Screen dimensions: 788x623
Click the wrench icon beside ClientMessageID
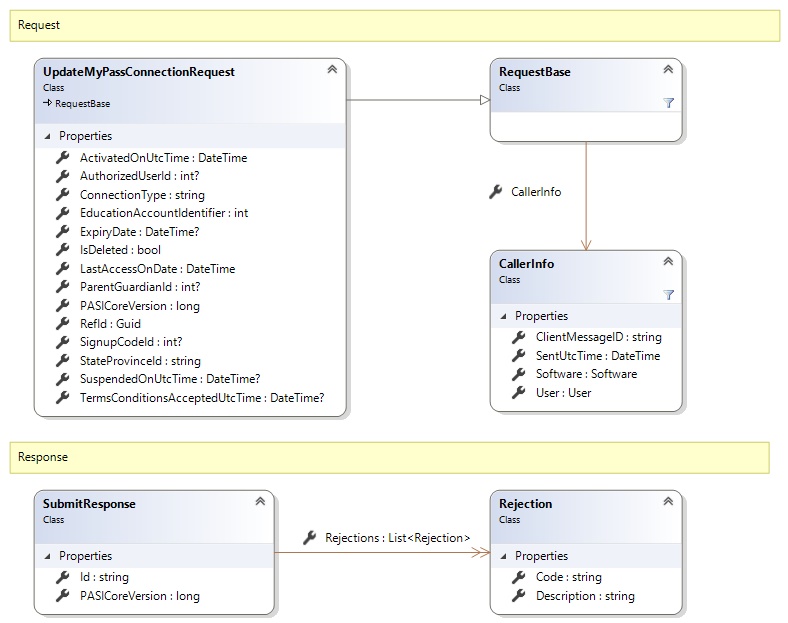coord(518,337)
